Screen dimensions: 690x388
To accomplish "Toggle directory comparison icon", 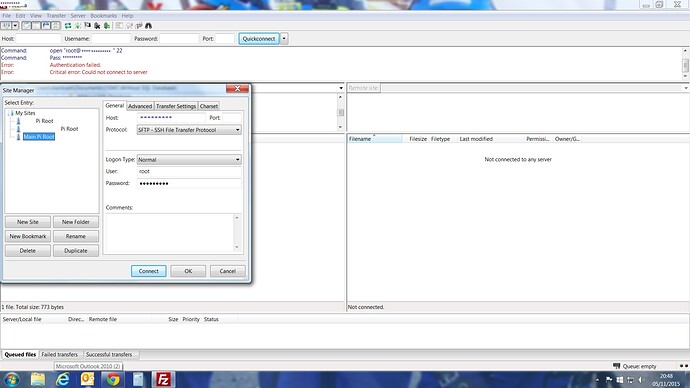I will click(129, 26).
